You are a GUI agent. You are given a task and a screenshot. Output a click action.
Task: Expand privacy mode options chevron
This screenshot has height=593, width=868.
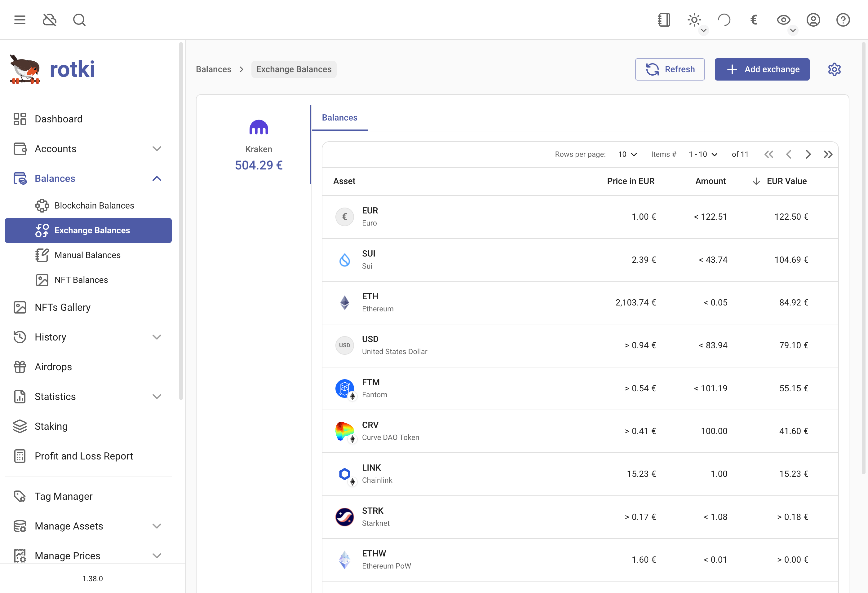click(793, 30)
